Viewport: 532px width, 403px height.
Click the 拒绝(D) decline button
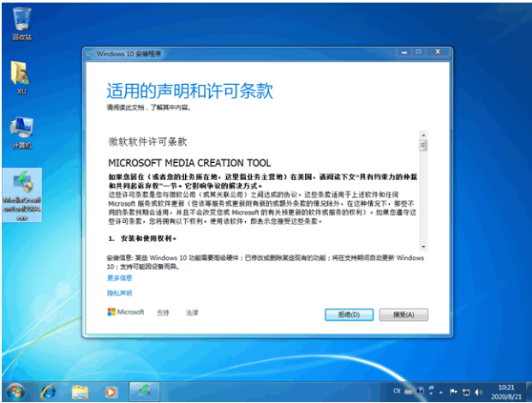[348, 315]
